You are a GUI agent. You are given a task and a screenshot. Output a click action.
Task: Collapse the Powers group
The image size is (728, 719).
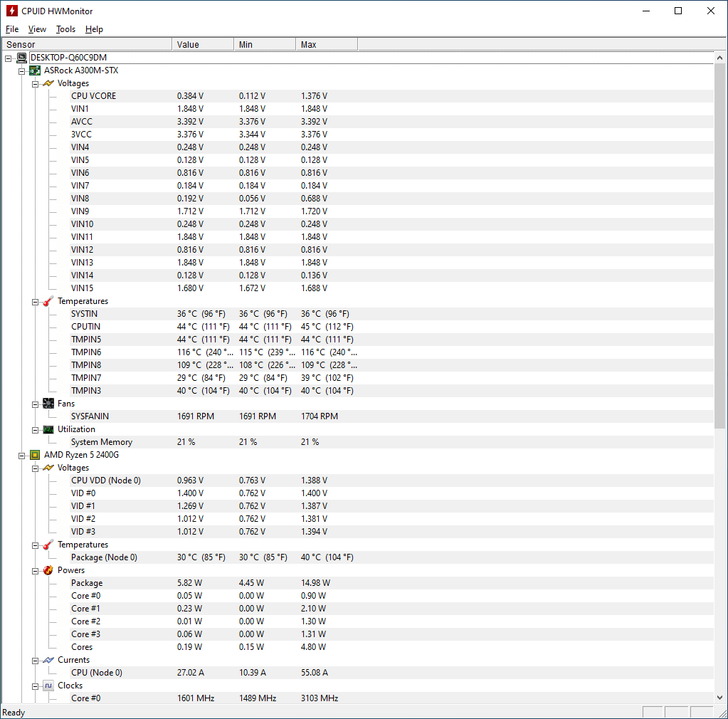pos(35,571)
